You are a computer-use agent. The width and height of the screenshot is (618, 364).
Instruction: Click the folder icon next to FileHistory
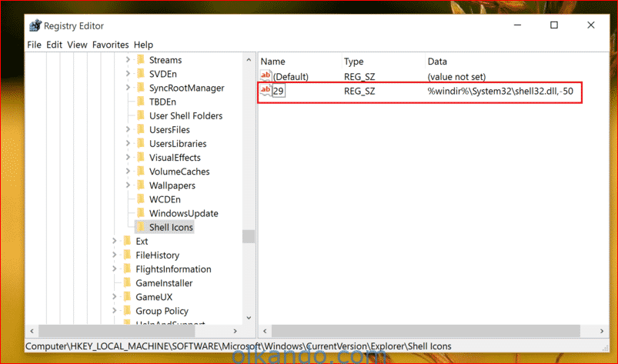tap(127, 255)
